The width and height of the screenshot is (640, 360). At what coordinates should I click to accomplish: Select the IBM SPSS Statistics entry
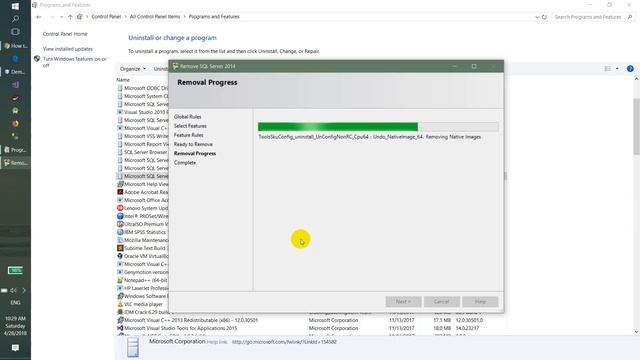[x=142, y=232]
